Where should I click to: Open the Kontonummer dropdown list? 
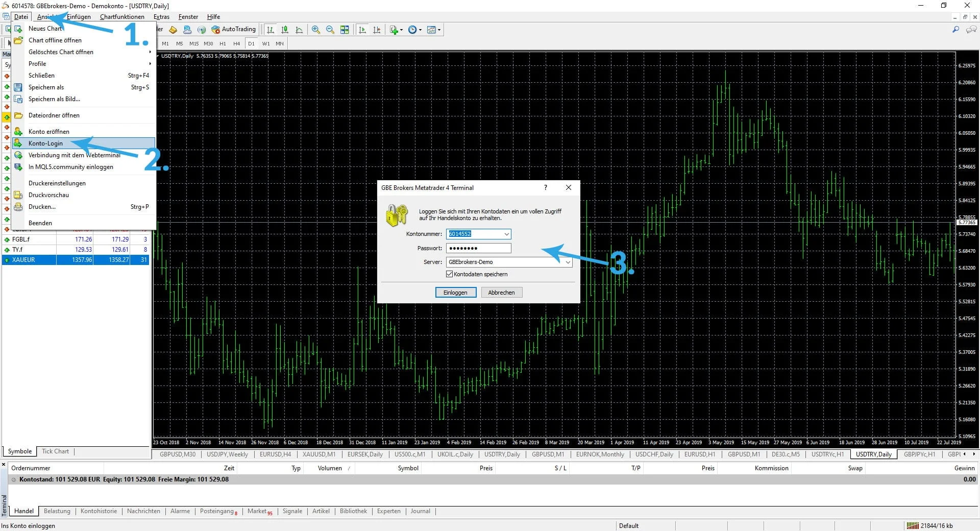point(506,234)
